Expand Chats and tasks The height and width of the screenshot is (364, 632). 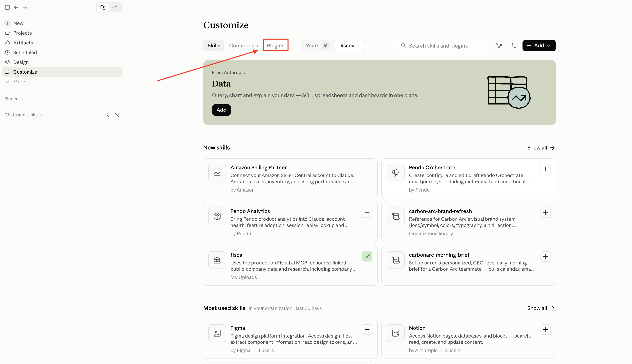point(24,115)
